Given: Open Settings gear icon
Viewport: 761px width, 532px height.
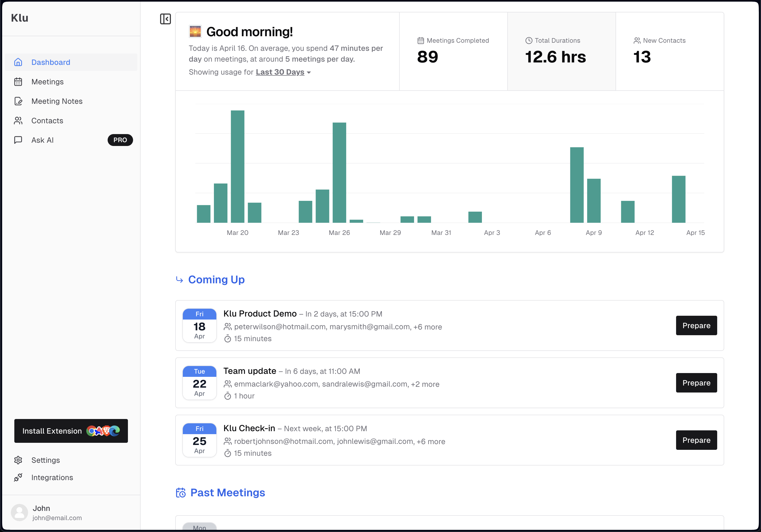Looking at the screenshot, I should [18, 460].
